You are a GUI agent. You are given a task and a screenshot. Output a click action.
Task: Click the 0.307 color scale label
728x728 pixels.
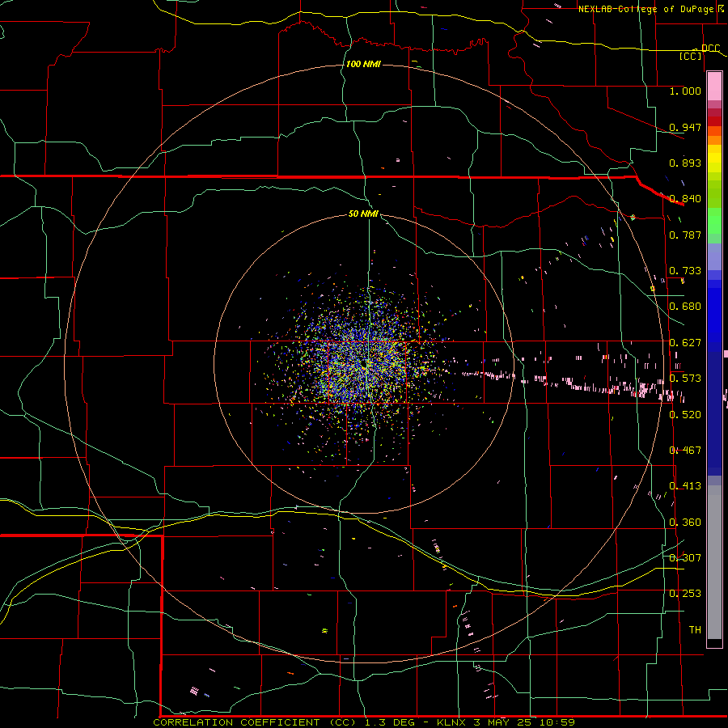coord(685,558)
